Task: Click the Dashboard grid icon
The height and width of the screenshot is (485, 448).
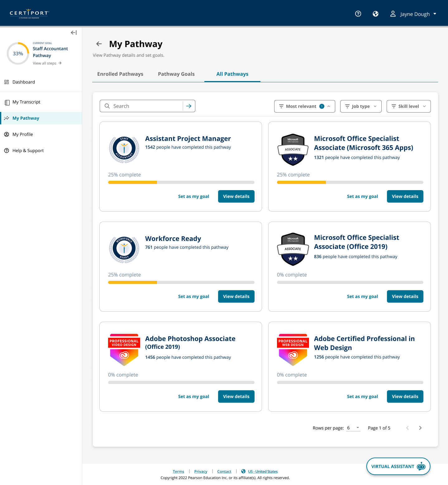Action: click(x=7, y=82)
